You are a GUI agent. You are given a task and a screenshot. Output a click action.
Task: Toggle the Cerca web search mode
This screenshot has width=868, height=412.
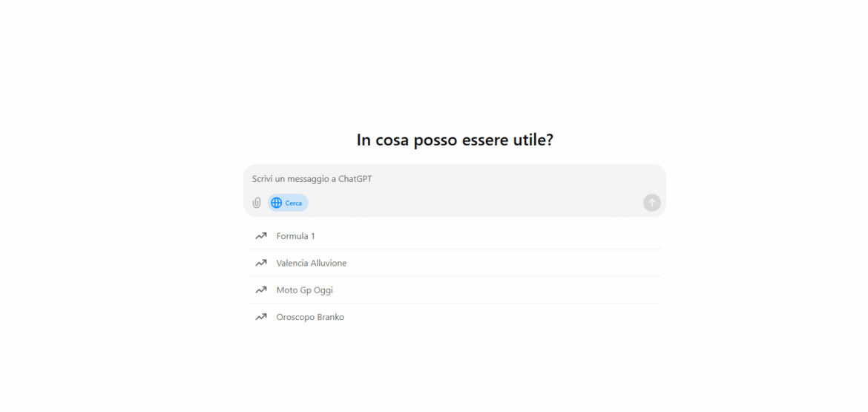(x=288, y=203)
